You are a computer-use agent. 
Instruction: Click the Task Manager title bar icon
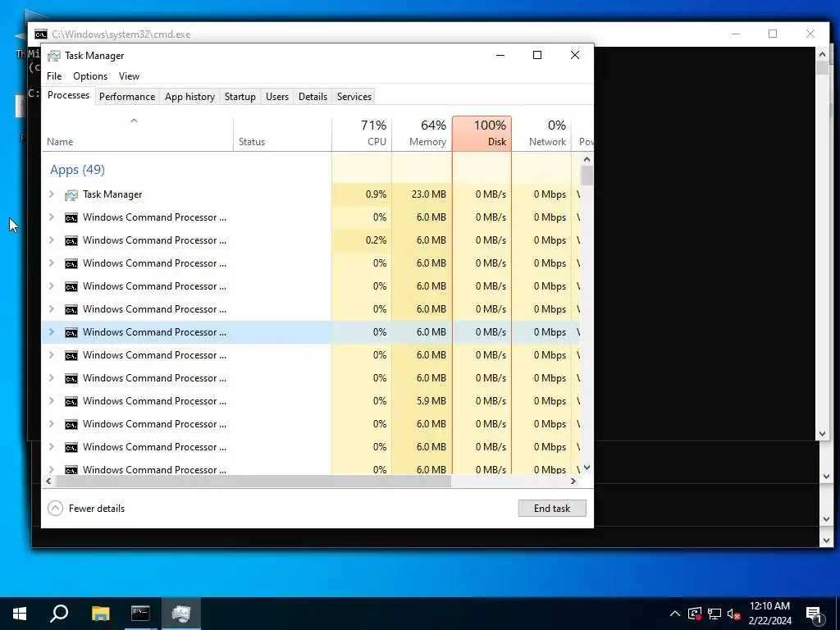(53, 56)
